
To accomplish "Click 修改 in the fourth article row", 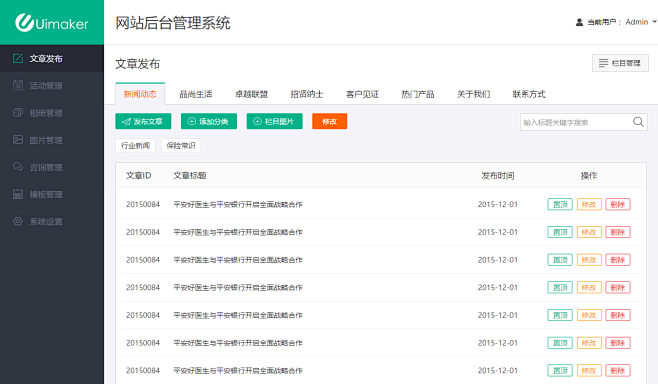I will [589, 287].
